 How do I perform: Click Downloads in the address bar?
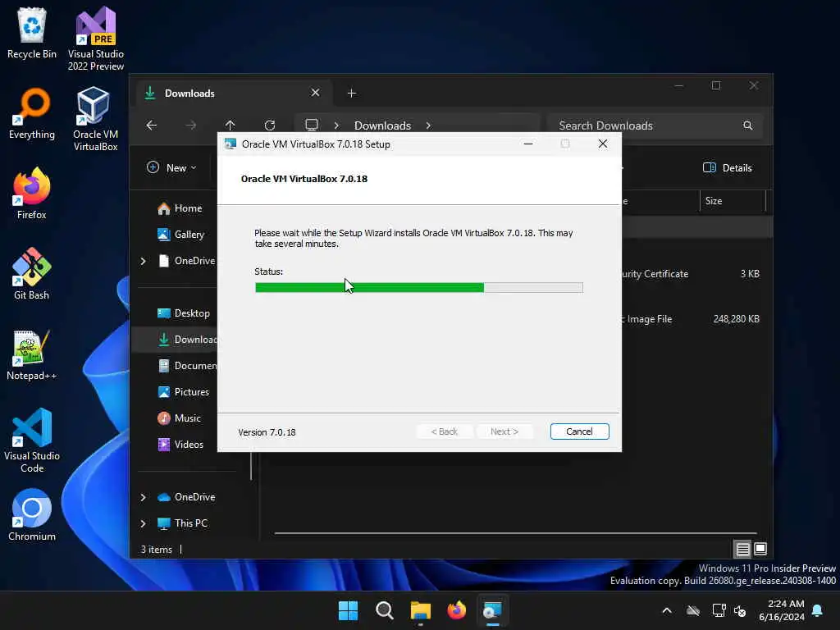(x=382, y=126)
